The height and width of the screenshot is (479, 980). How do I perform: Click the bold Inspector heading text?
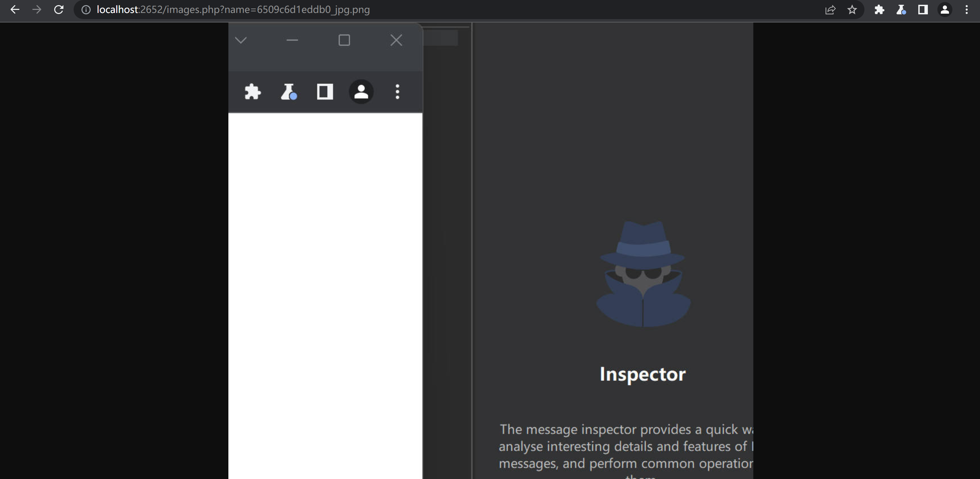643,374
